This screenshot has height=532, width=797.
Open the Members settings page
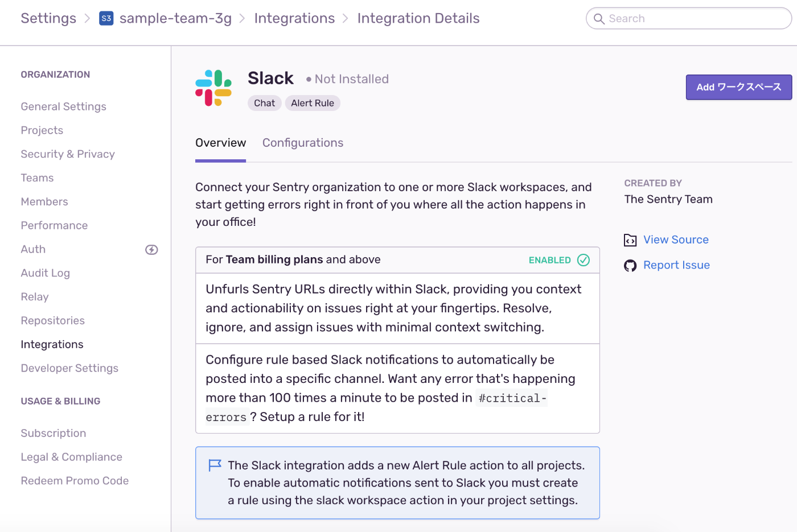44,202
